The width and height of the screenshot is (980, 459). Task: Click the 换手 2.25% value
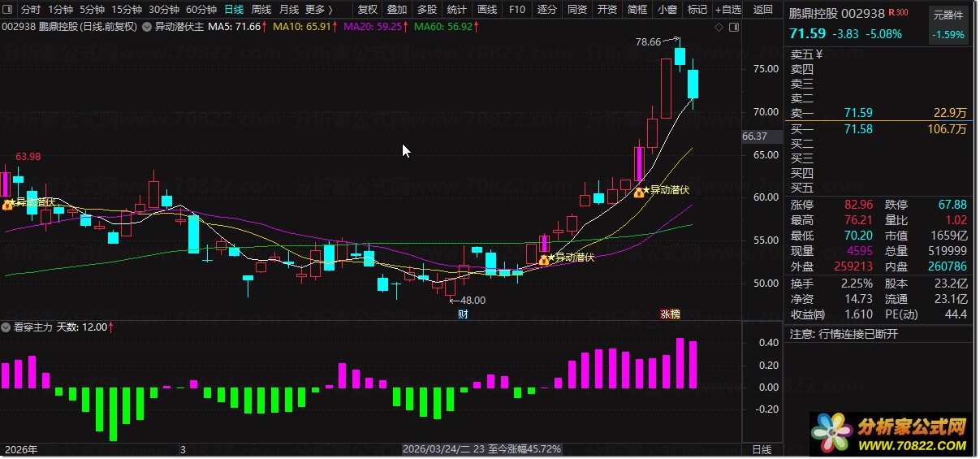[857, 284]
